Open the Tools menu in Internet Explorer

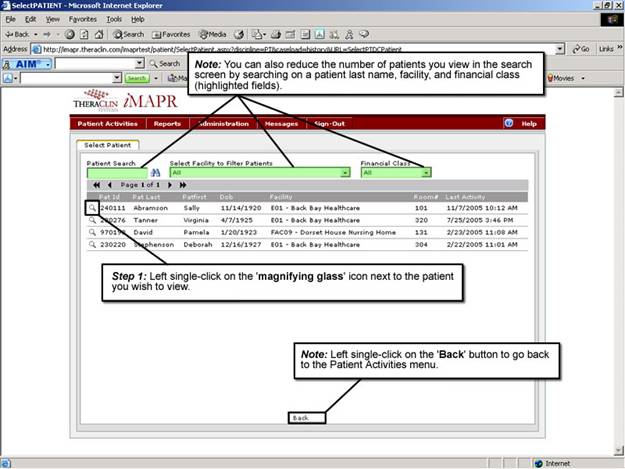tap(114, 19)
